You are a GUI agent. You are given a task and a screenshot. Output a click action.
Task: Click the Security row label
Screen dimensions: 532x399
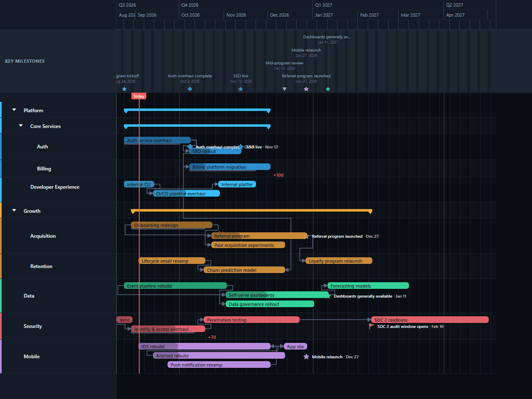click(33, 326)
